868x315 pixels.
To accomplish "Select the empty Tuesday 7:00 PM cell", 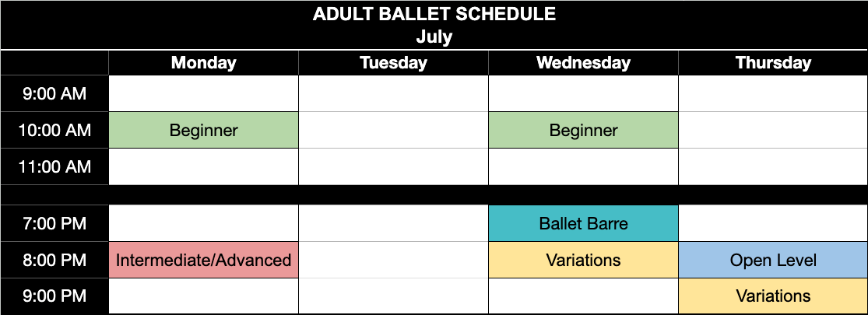I will click(x=394, y=223).
